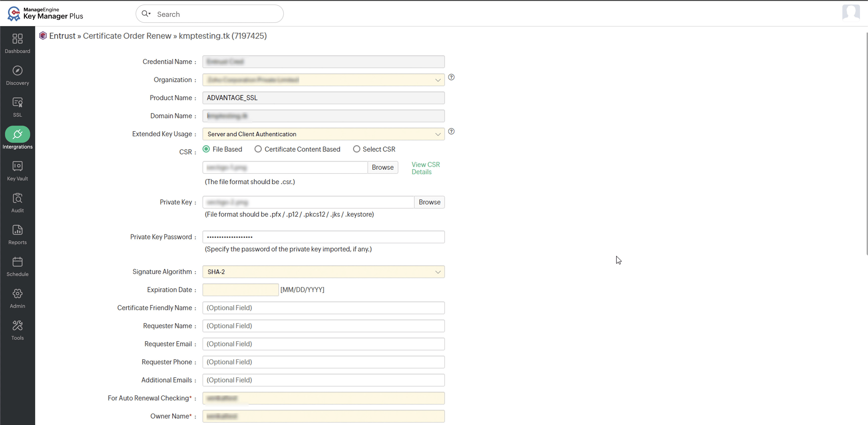868x425 pixels.
Task: Click the 'kmptesting.tk (7197425)' breadcrumb text
Action: point(223,36)
